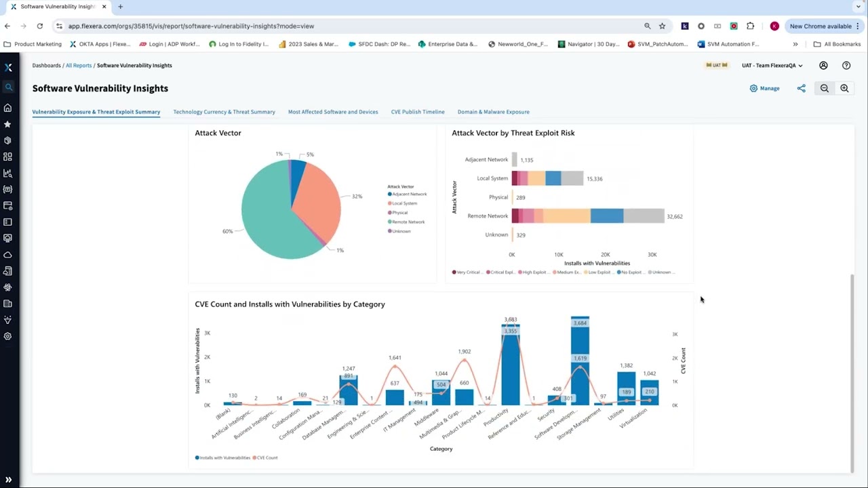Open the help question-mark icon
Screen dimensions: 868x488
(x=846, y=66)
